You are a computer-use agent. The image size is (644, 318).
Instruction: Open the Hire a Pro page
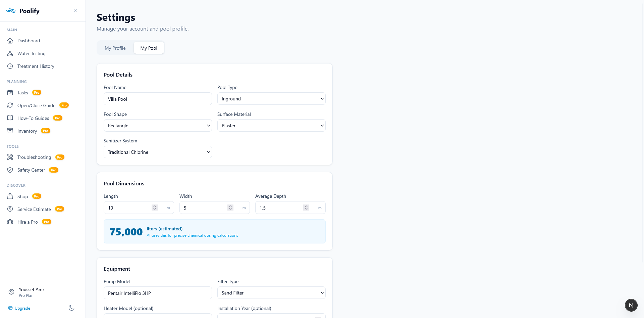(28, 222)
